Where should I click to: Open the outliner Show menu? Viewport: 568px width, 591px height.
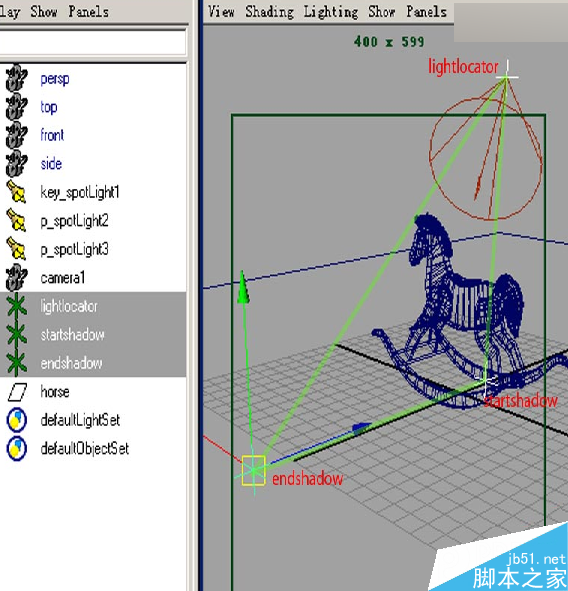point(44,12)
